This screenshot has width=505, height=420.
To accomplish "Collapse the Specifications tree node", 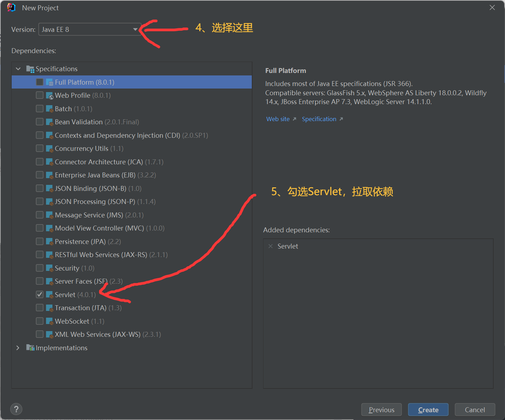I will (x=18, y=69).
